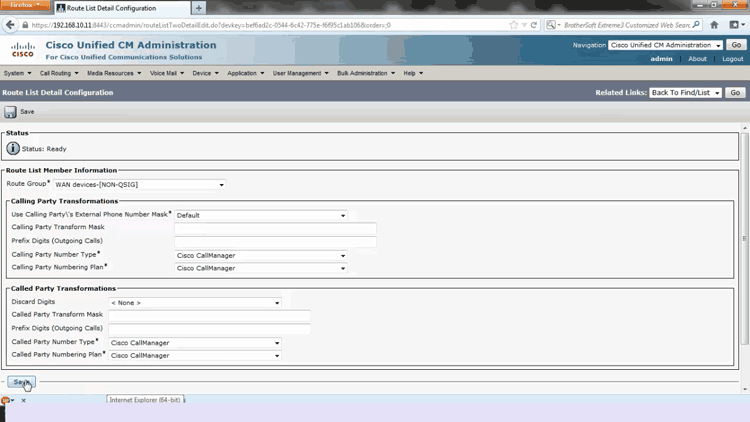This screenshot has width=750, height=422.
Task: Bookmark page with star icon
Action: click(x=514, y=25)
